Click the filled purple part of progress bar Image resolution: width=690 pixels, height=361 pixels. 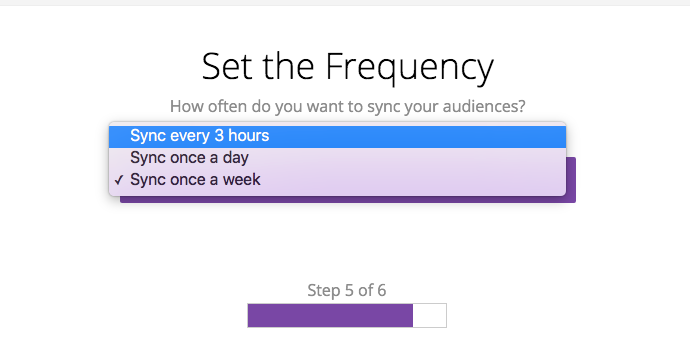pos(330,316)
